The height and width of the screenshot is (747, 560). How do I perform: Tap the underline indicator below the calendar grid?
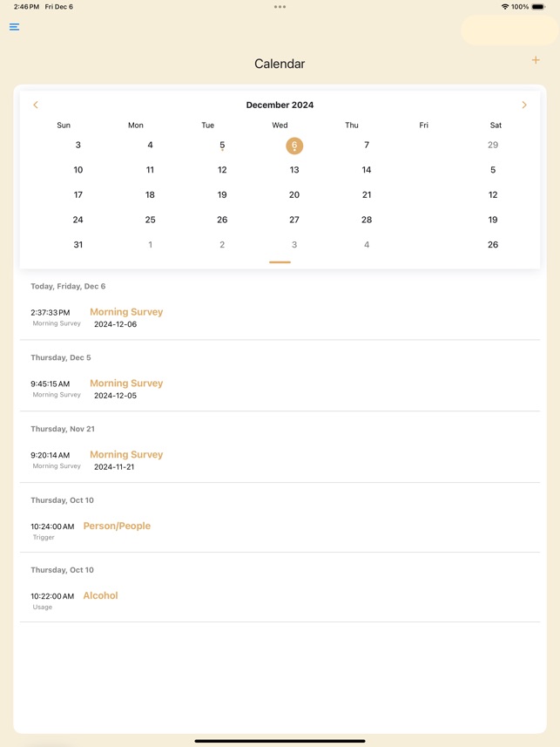280,261
